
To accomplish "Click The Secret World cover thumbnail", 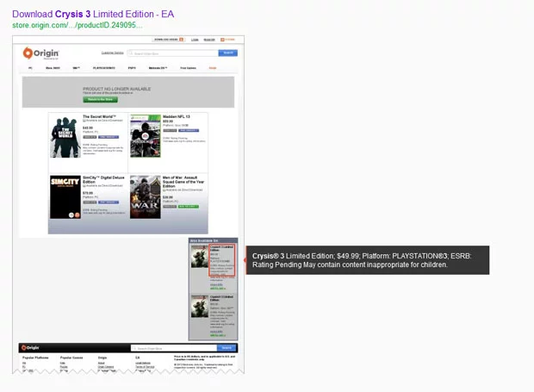I will click(x=65, y=137).
